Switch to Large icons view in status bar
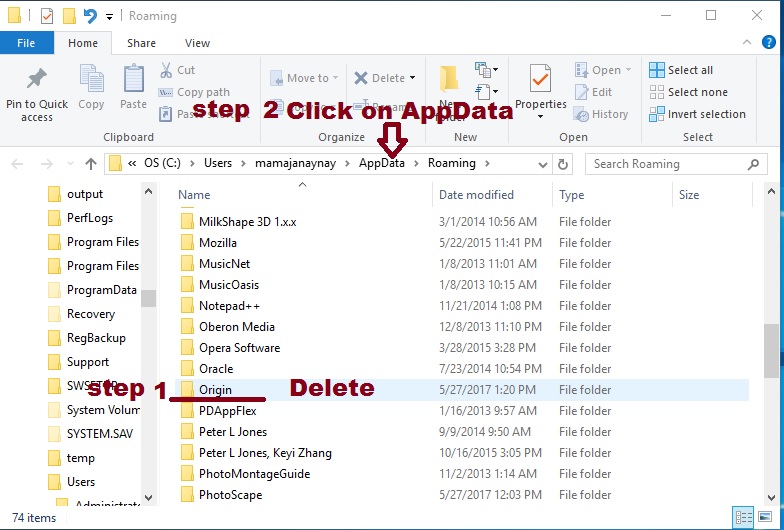The height and width of the screenshot is (530, 784). pyautogui.click(x=764, y=518)
